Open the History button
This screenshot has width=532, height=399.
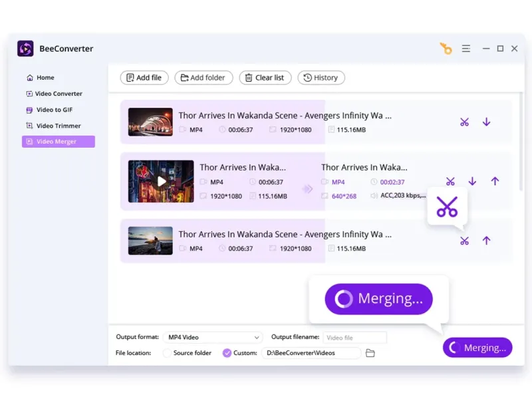click(x=321, y=78)
